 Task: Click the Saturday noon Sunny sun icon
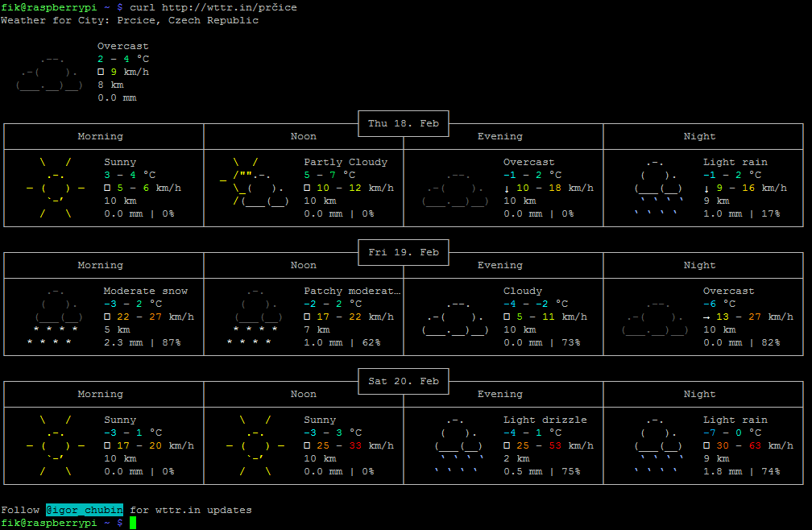(x=255, y=445)
